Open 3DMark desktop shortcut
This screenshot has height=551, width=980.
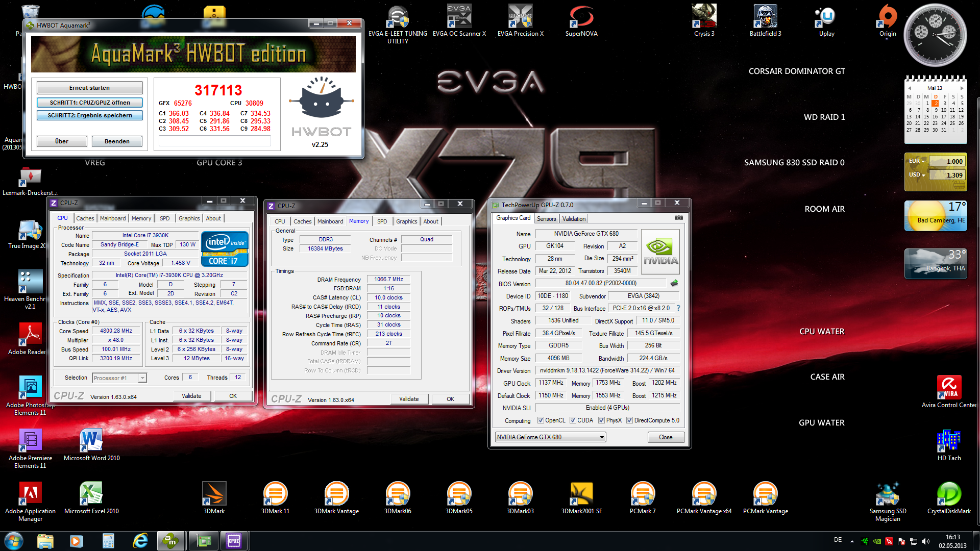(214, 498)
